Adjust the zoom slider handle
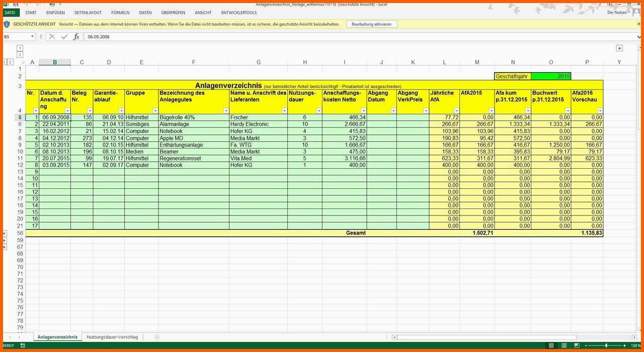 click(x=606, y=345)
